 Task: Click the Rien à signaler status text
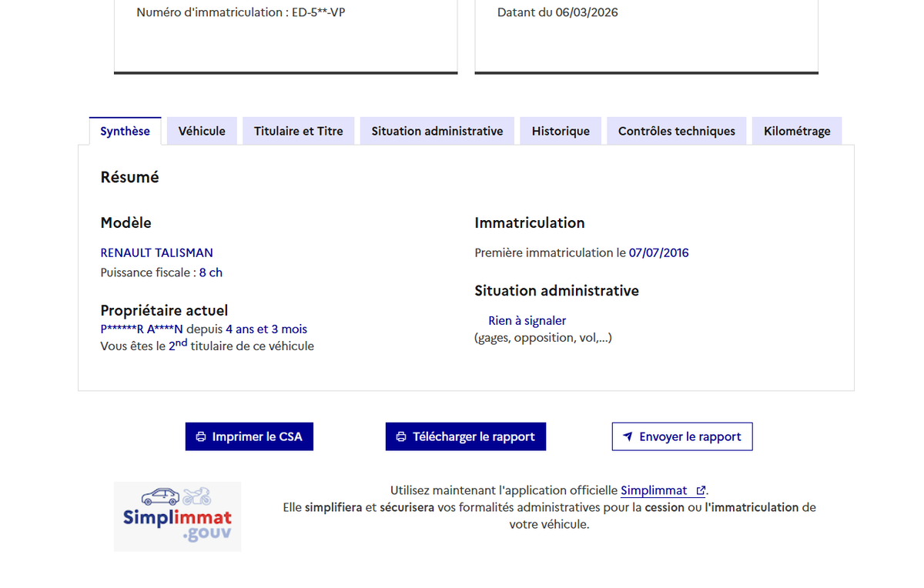coord(527,320)
